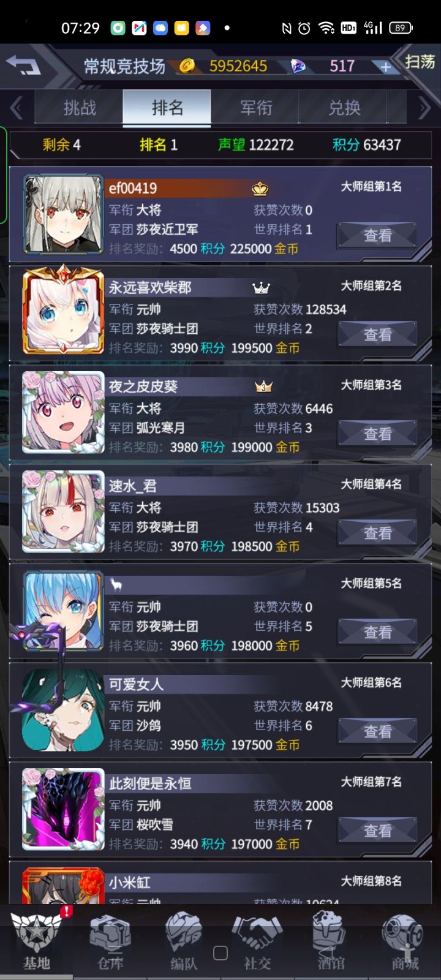Open the 商城 shop icon
Screen dimensions: 441x980
404,941
